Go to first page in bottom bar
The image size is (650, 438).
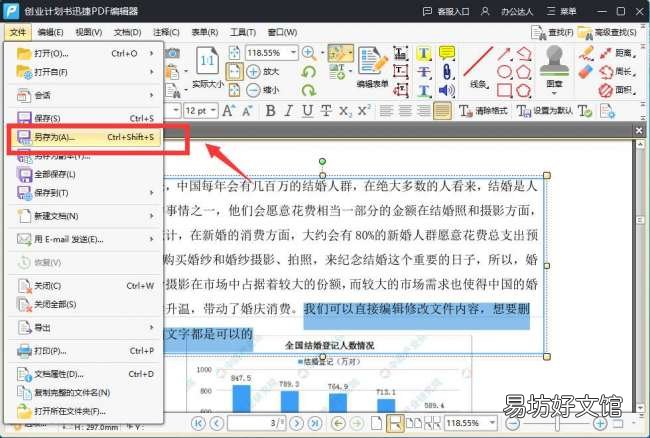[x=198, y=423]
